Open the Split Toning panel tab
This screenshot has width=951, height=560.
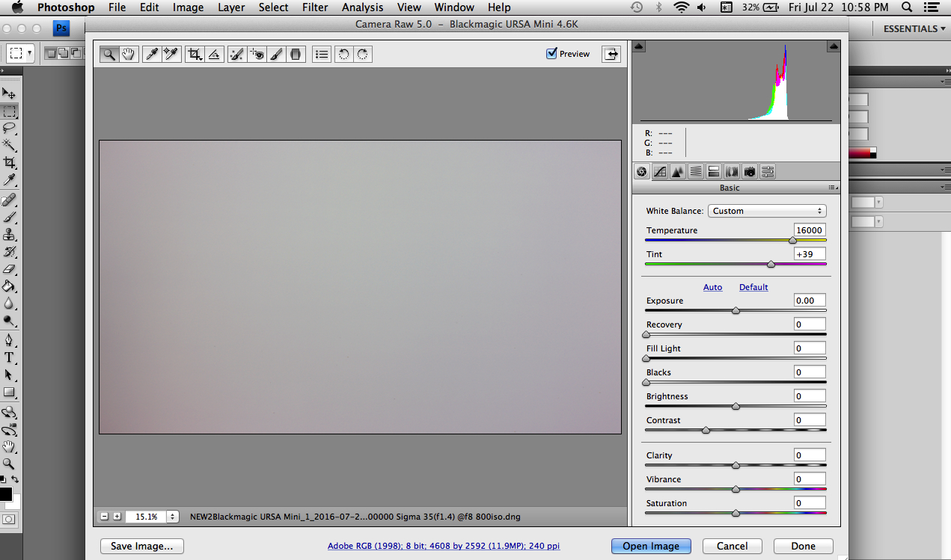(x=714, y=171)
